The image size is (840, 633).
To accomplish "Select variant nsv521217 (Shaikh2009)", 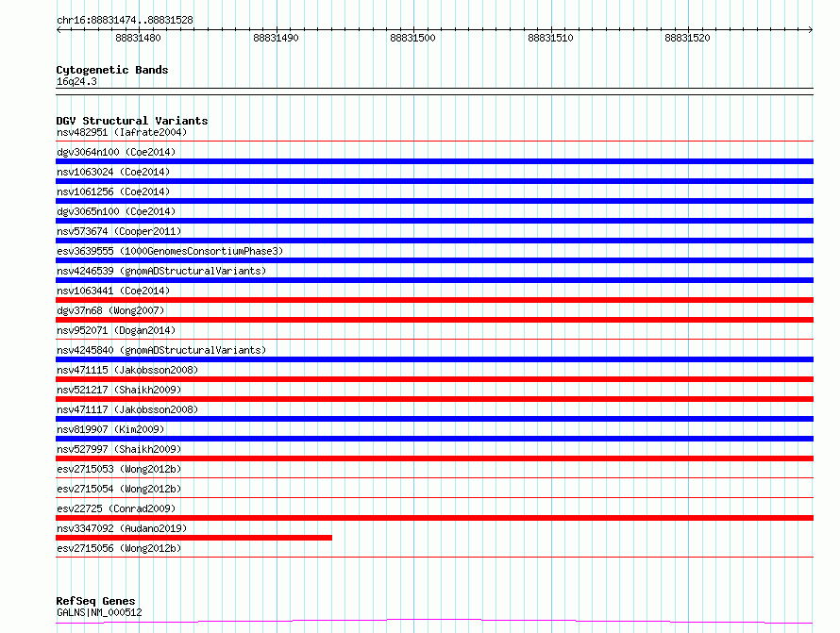I will [x=119, y=390].
